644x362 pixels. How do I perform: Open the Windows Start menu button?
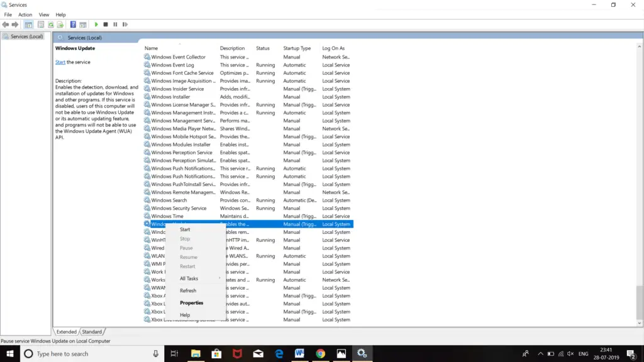coord(10,353)
